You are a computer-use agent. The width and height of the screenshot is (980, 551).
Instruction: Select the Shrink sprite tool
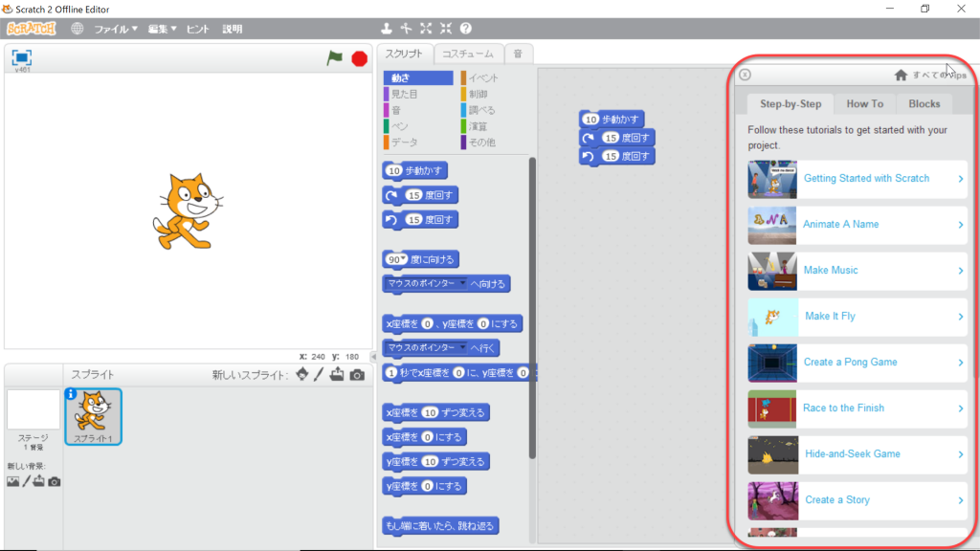[446, 28]
